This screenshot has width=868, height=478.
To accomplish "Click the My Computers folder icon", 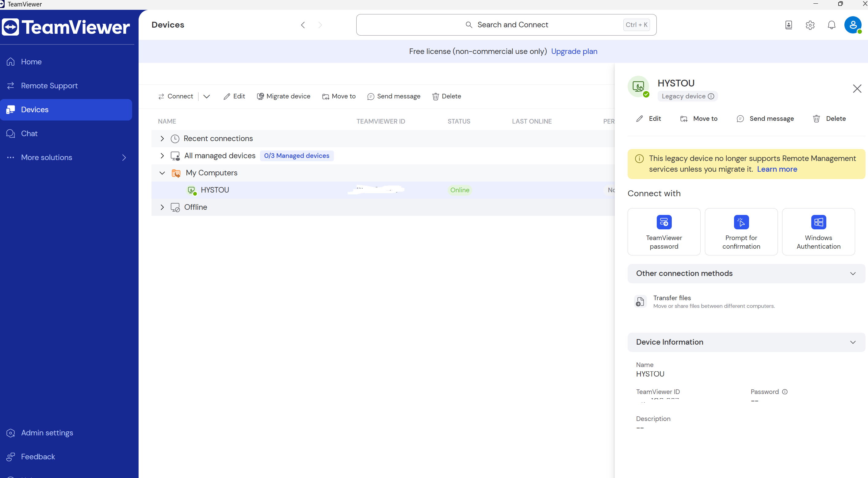I will click(176, 173).
